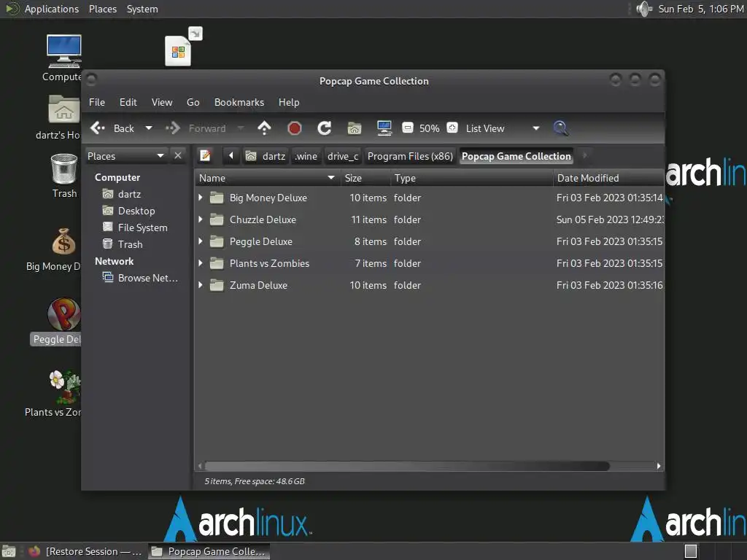
Task: Open the List View mode dropdown
Action: (x=503, y=128)
